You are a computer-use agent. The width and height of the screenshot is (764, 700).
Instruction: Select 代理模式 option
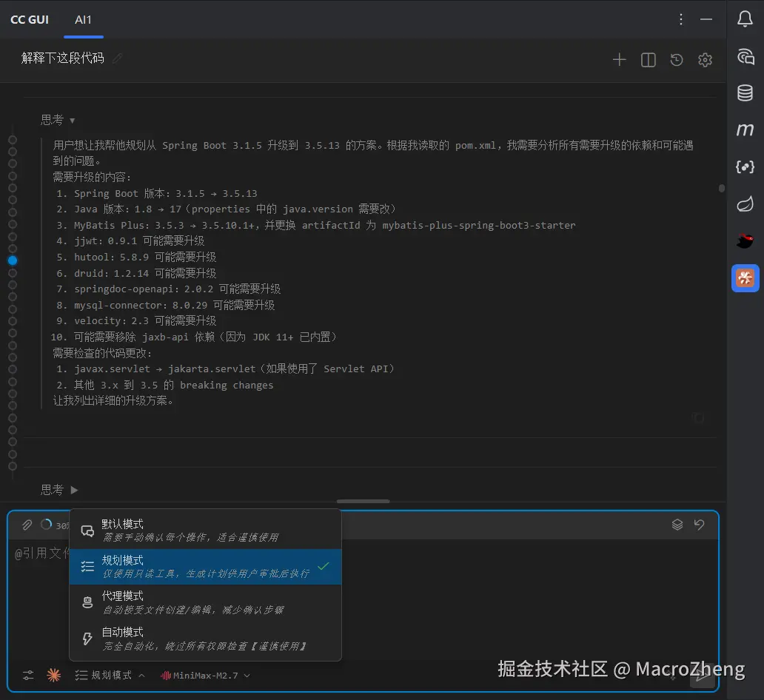tap(205, 602)
